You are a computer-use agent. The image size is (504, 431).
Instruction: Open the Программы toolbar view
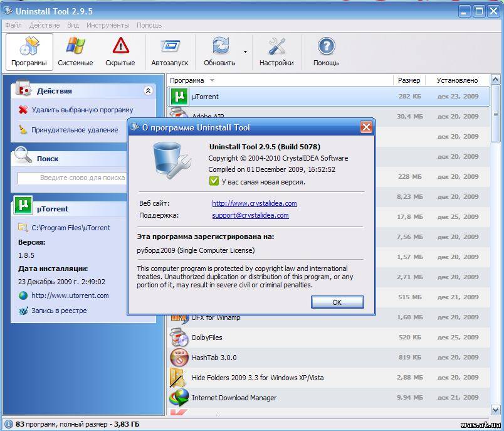(29, 52)
